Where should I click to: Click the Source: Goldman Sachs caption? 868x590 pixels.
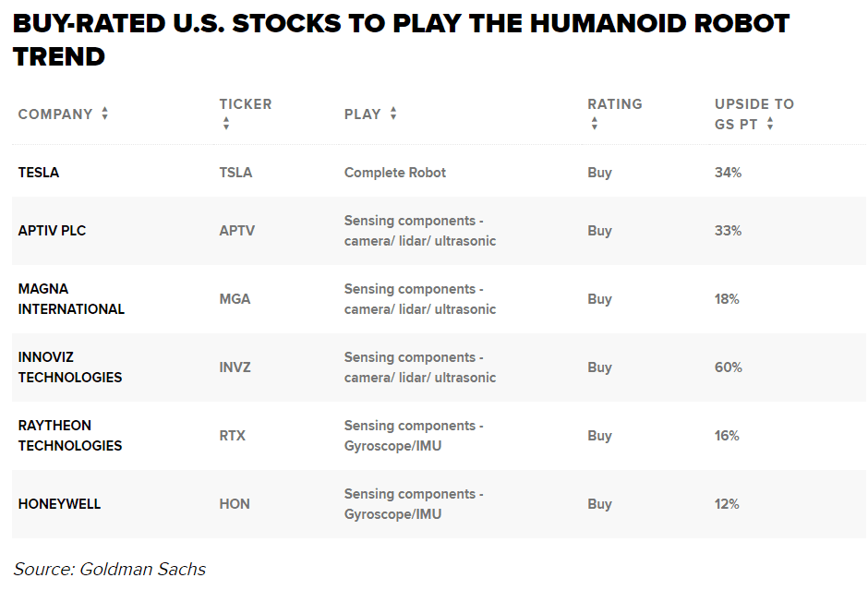pos(109,569)
